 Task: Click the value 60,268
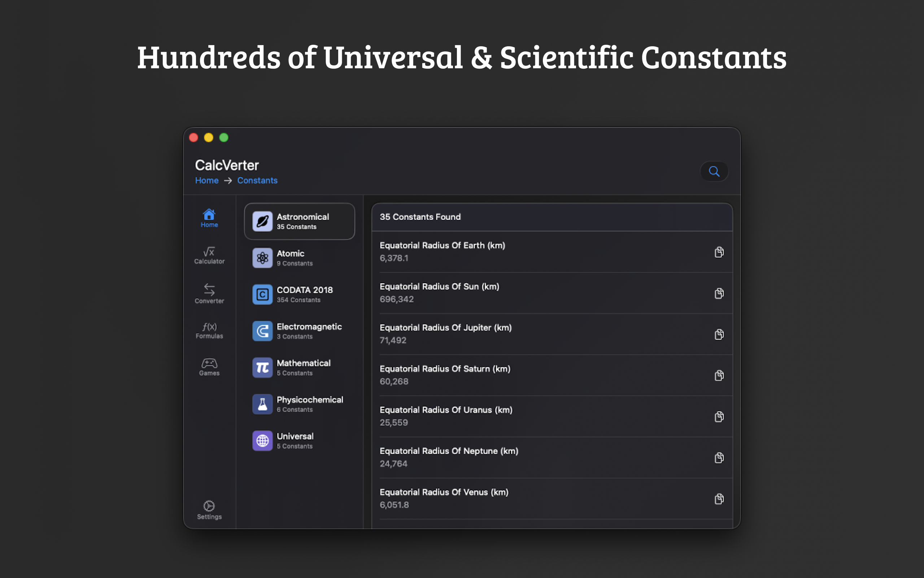pos(394,381)
